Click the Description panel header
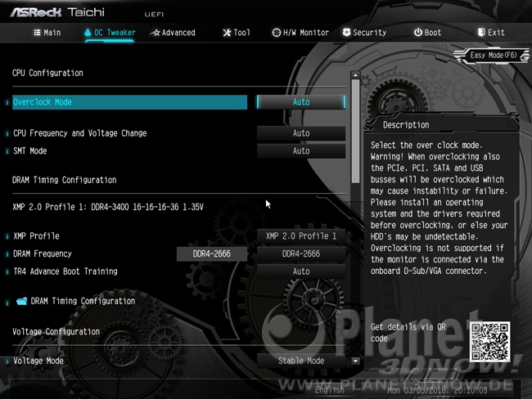The width and height of the screenshot is (532, 399). tap(406, 125)
